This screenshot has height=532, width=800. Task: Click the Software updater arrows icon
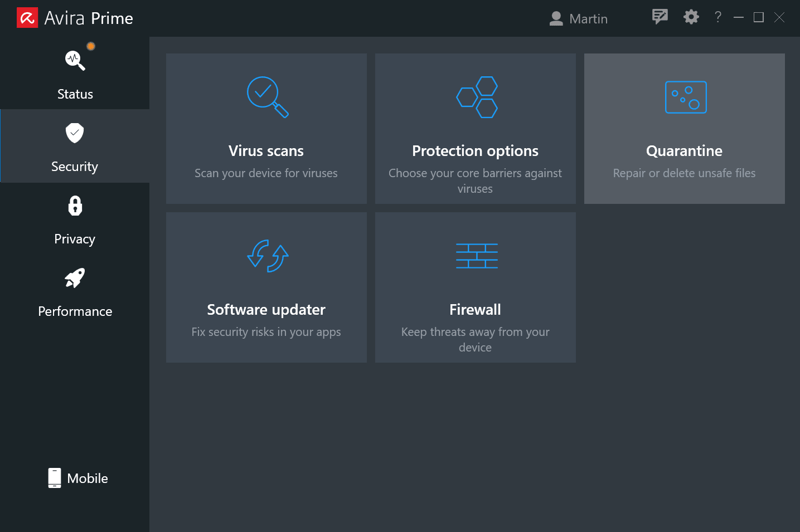tap(267, 256)
